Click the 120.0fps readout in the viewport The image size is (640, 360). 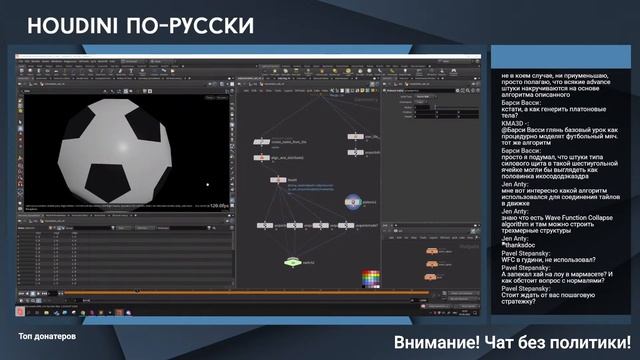[219, 206]
